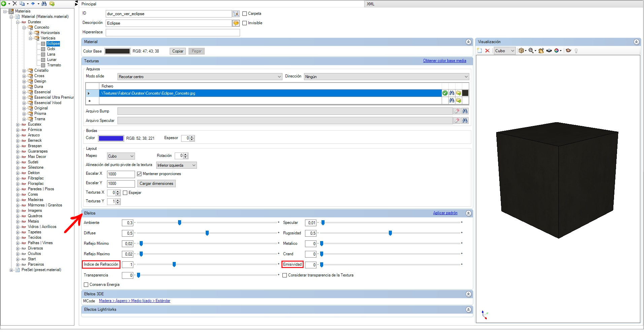Enable Considerar transparencia de la Textura
Viewport: 644px width, 332px height.
285,275
